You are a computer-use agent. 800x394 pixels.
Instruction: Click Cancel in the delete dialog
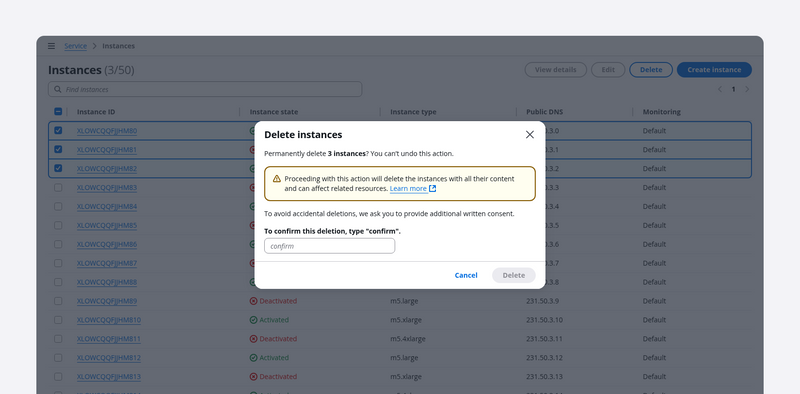[x=466, y=275]
